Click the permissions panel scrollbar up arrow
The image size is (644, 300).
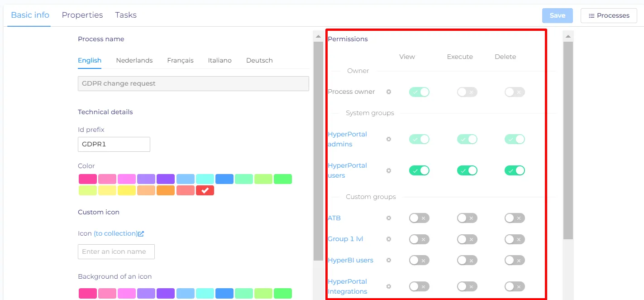point(568,36)
